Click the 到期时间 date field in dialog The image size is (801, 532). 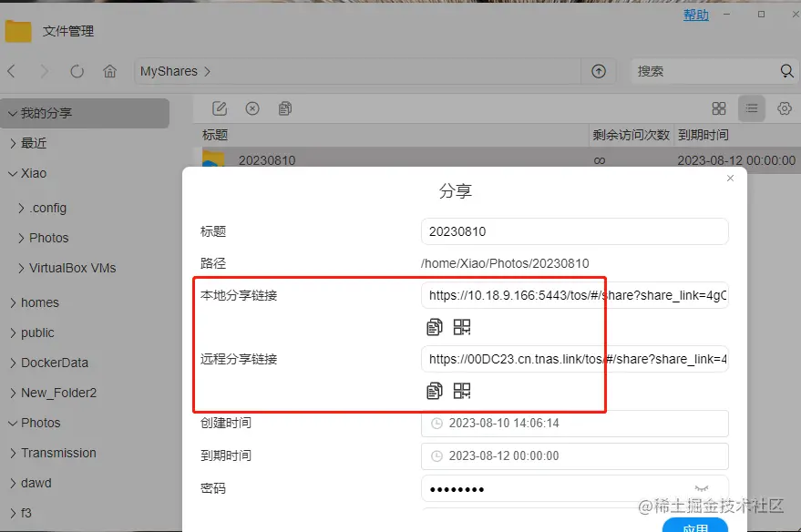pos(575,455)
